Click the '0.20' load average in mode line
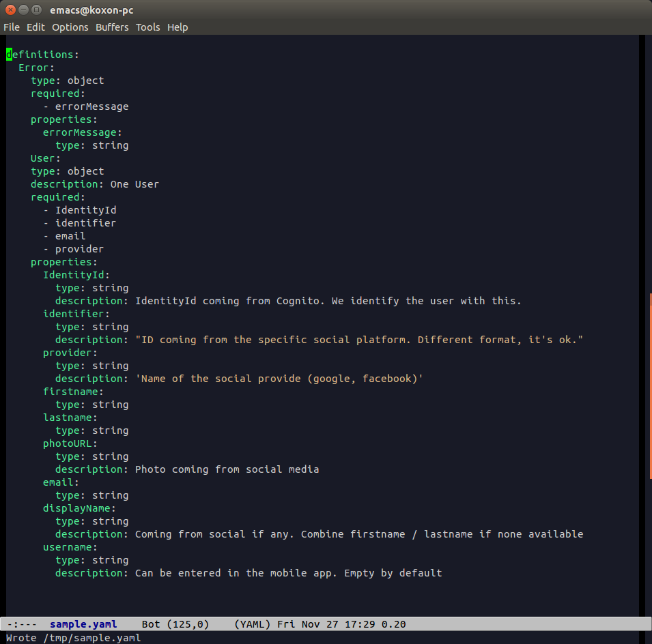The width and height of the screenshot is (652, 644). [394, 624]
